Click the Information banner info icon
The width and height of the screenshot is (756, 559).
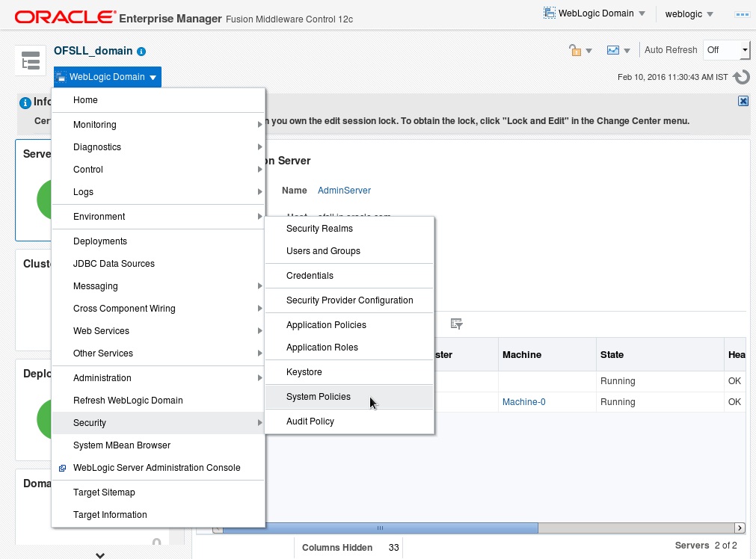pos(25,102)
